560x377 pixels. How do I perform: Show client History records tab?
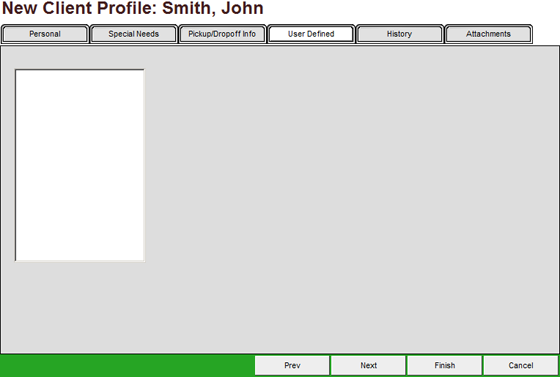coord(400,34)
